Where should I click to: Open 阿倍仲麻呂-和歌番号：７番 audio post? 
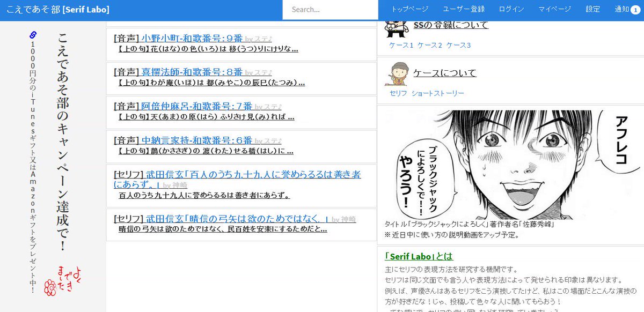196,106
